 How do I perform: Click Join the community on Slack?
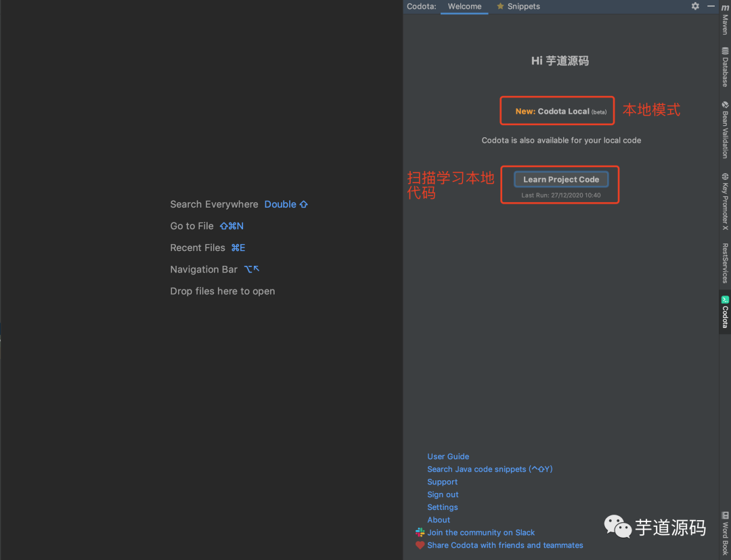481,532
